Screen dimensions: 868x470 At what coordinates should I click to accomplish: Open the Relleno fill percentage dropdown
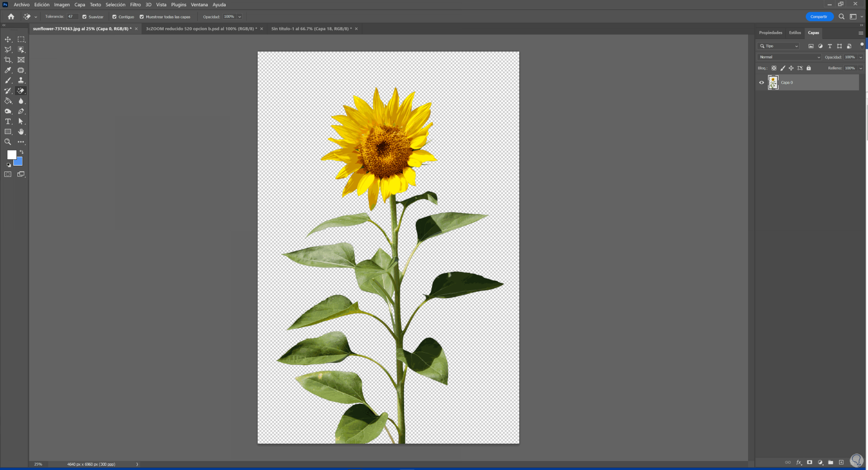[861, 68]
